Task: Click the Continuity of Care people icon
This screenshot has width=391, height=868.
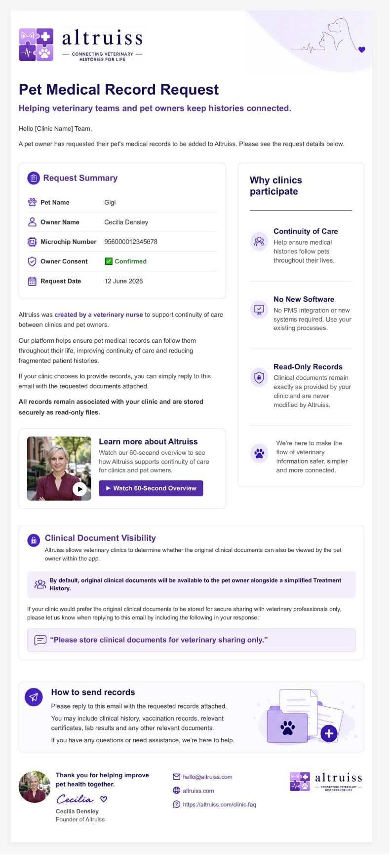Action: point(259,242)
